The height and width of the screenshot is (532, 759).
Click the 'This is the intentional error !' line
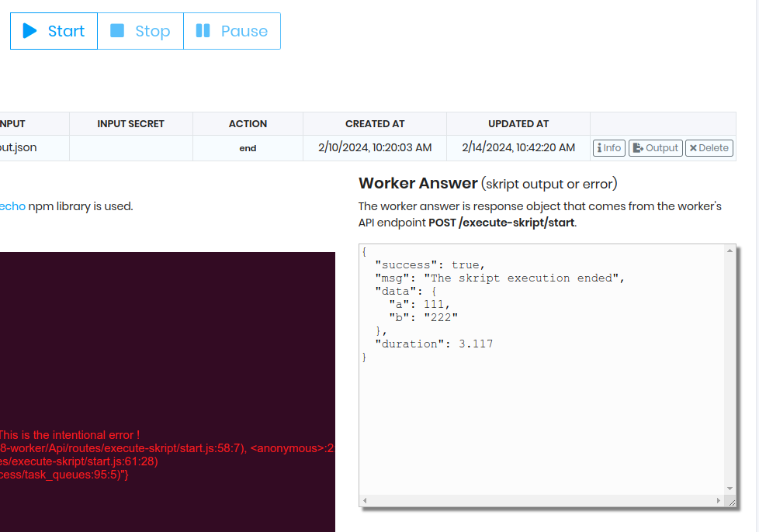click(x=70, y=435)
